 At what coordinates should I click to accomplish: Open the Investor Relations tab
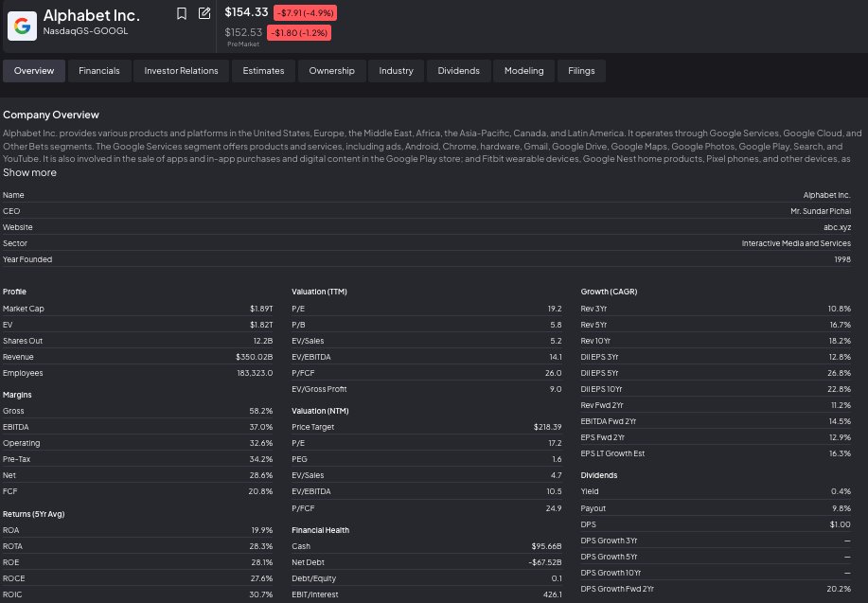tap(181, 71)
